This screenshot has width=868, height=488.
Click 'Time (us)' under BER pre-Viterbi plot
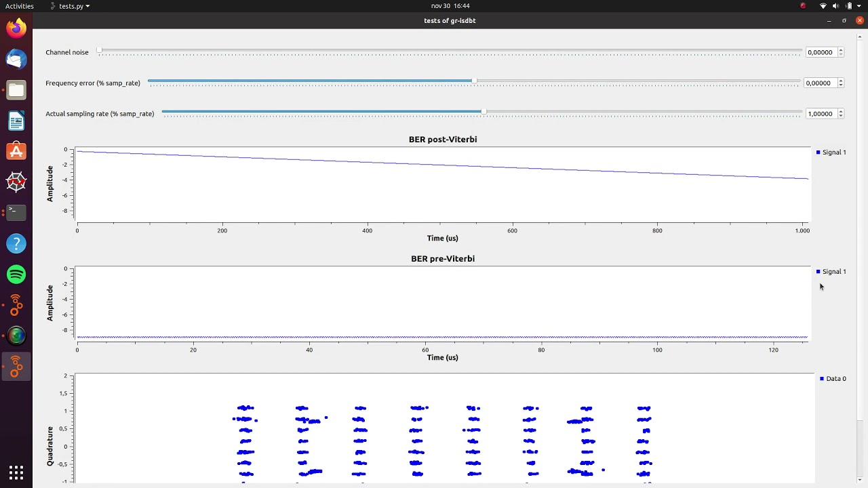click(x=443, y=358)
